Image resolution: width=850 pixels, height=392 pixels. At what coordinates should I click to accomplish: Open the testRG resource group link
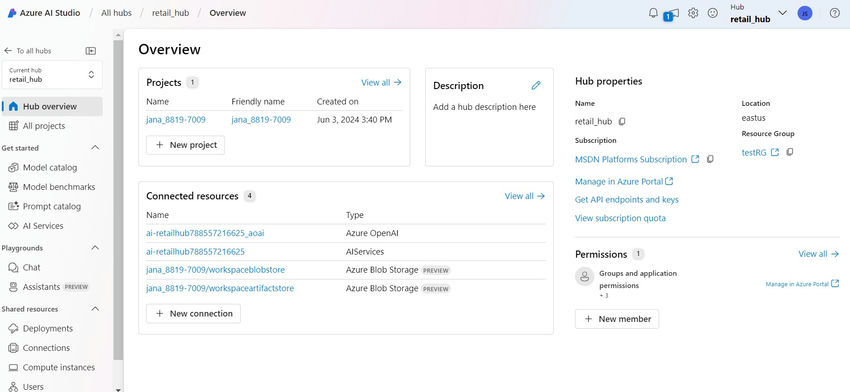754,153
